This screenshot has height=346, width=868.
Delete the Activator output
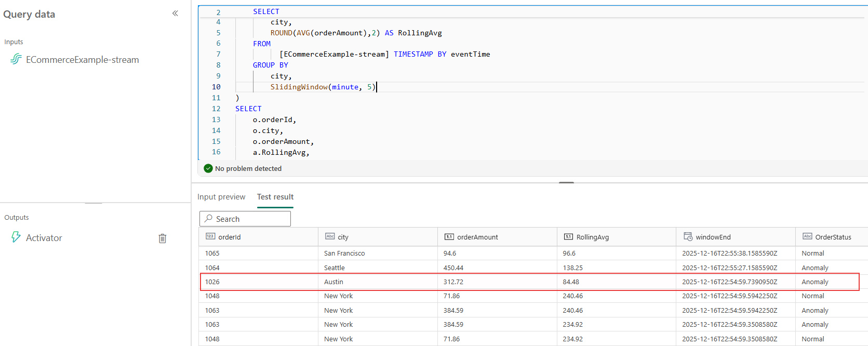coord(162,238)
